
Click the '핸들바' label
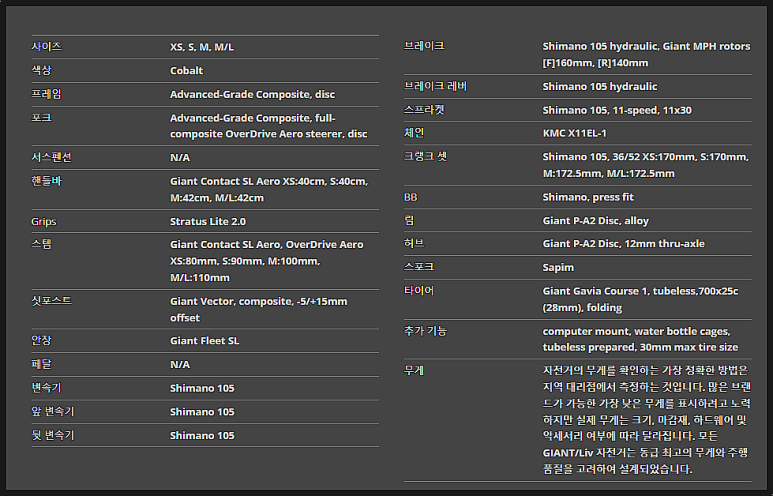click(x=46, y=181)
